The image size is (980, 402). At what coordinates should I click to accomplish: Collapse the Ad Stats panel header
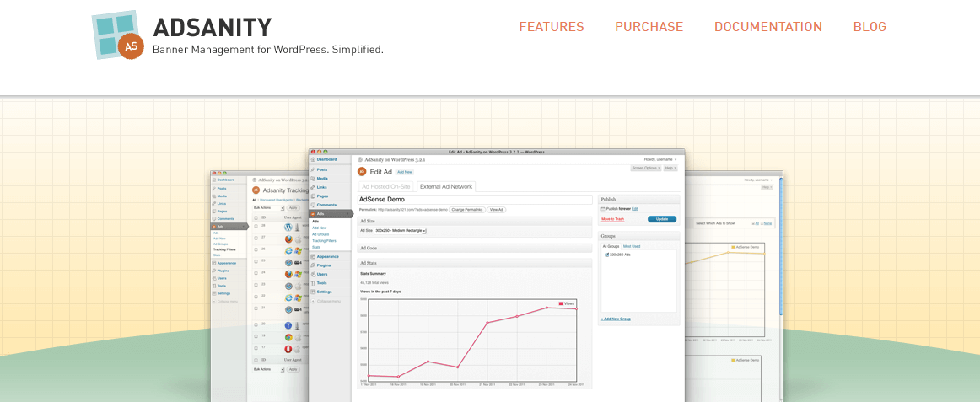475,263
